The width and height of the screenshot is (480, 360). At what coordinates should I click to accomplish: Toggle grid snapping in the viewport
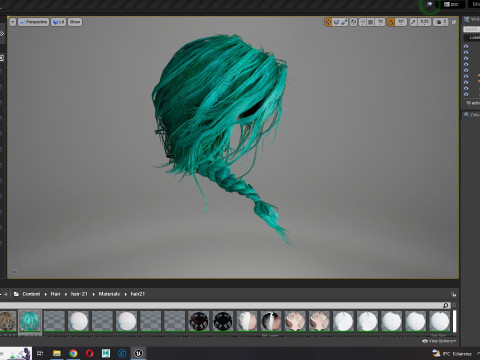(x=371, y=22)
